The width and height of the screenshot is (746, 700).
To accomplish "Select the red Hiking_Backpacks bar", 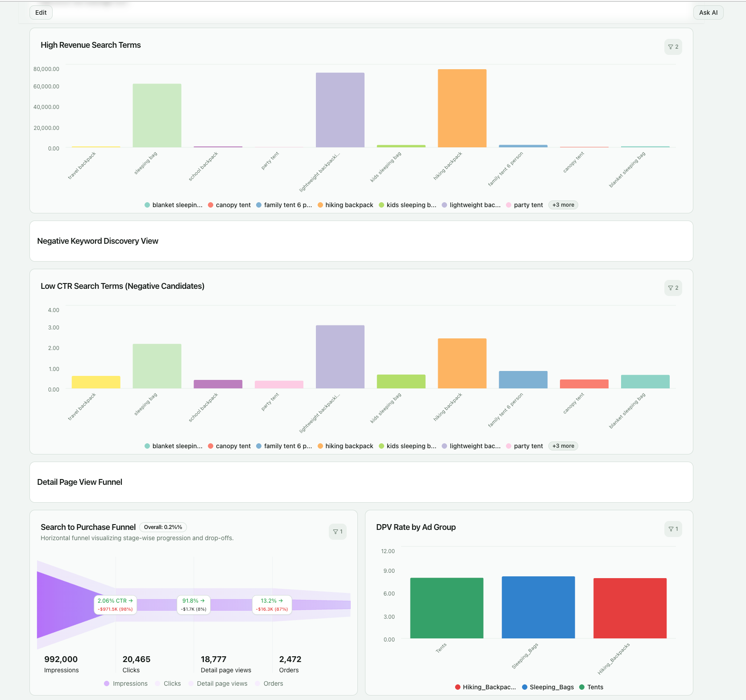I will 630,607.
